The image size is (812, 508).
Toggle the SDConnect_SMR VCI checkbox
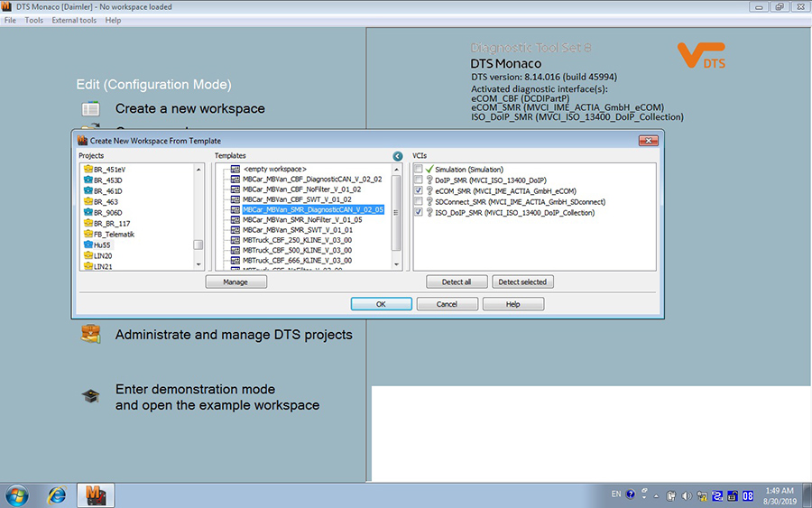click(x=419, y=202)
